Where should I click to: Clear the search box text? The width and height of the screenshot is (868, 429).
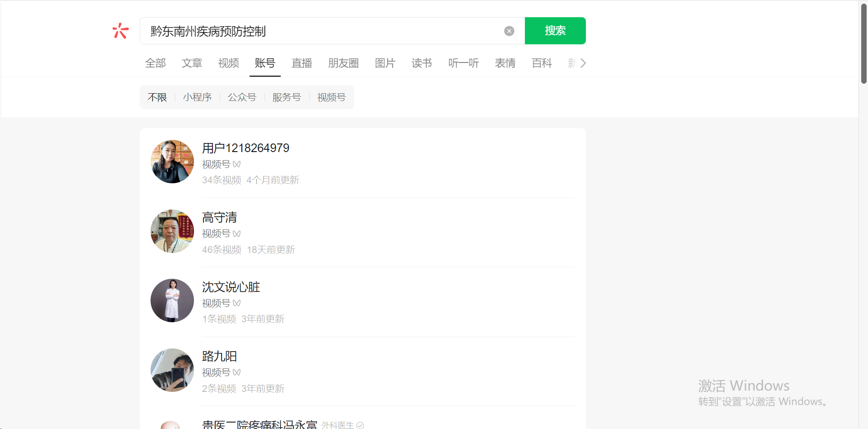509,31
